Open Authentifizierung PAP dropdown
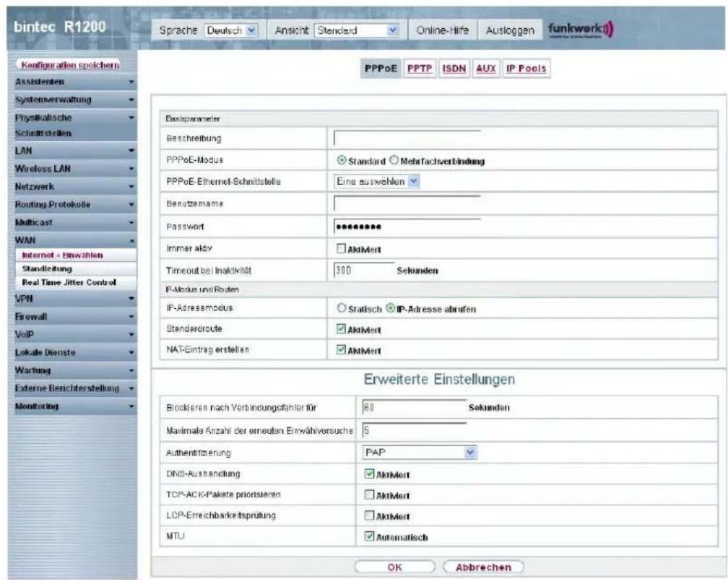This screenshot has width=728, height=580. tap(419, 452)
